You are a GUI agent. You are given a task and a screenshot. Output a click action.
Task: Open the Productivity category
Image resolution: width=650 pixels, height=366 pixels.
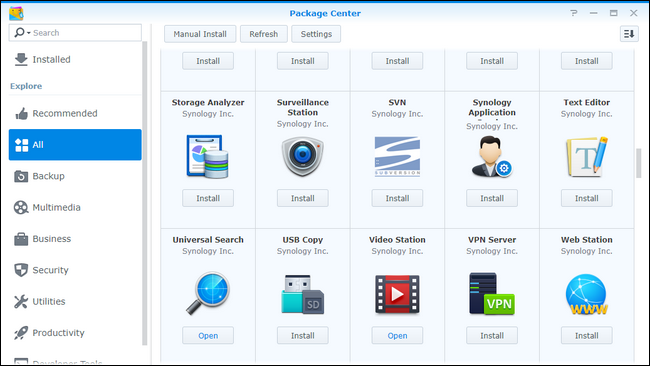pyautogui.click(x=75, y=333)
